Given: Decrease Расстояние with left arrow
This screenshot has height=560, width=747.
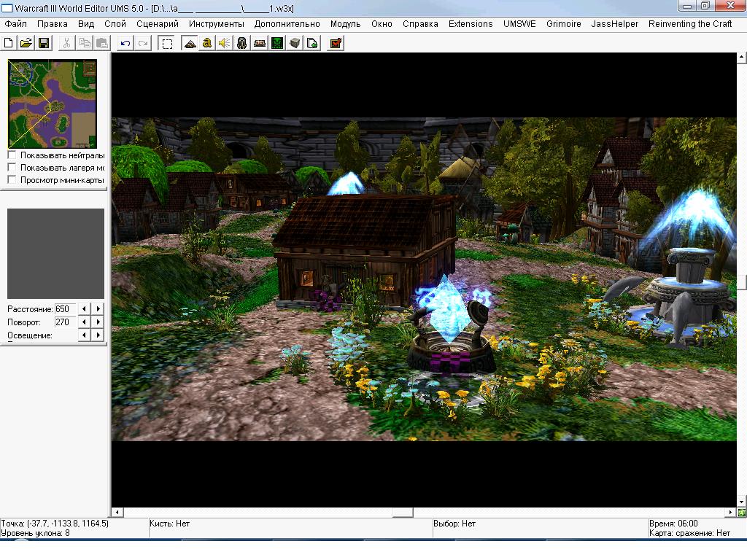Looking at the screenshot, I should 85,308.
